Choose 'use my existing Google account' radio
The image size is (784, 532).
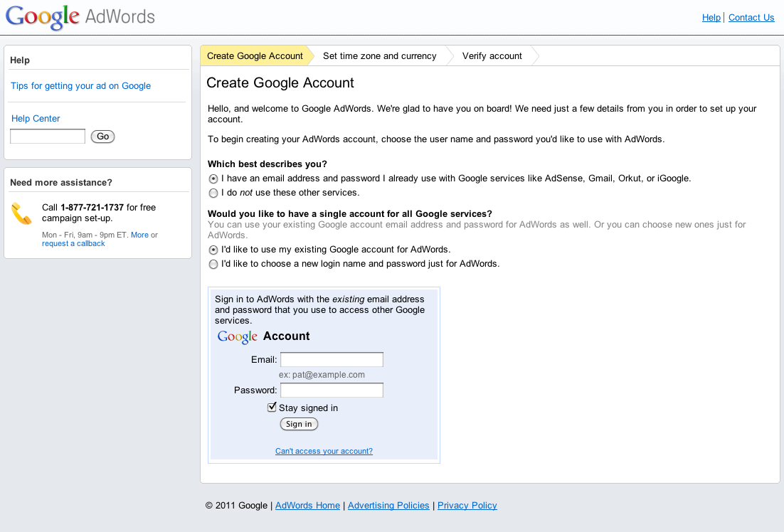point(213,250)
